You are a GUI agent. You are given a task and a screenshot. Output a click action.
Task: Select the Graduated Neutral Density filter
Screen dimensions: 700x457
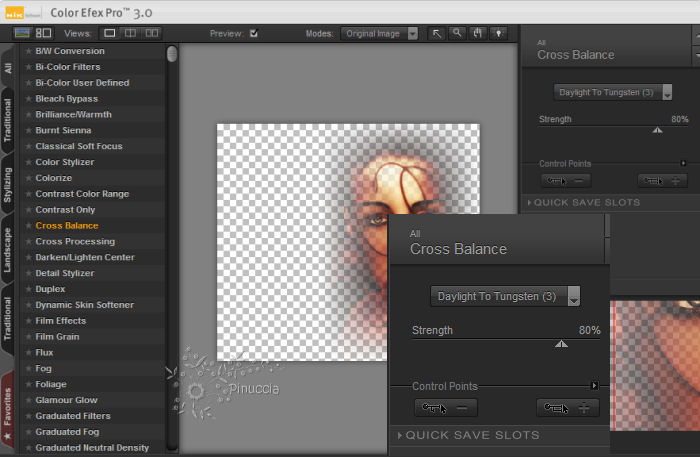click(x=92, y=448)
